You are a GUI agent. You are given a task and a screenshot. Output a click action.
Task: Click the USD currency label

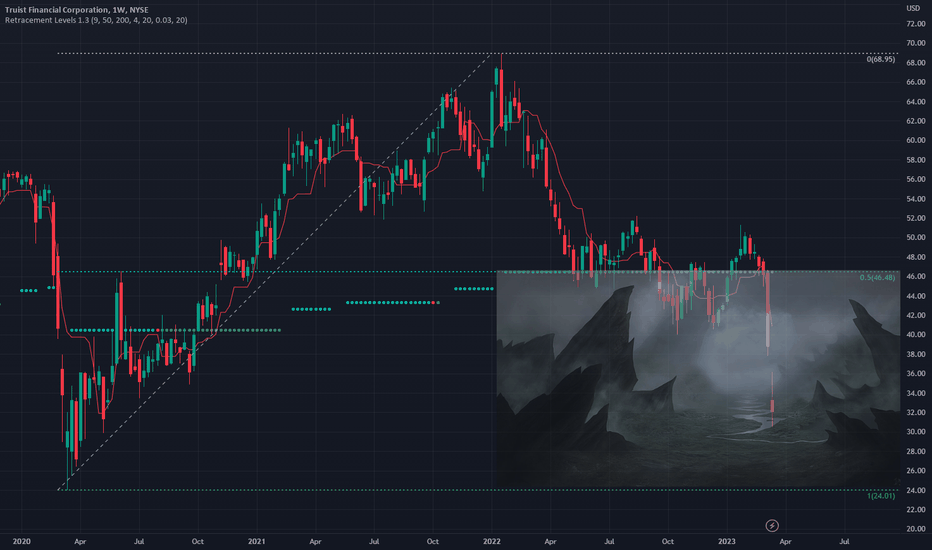click(913, 8)
